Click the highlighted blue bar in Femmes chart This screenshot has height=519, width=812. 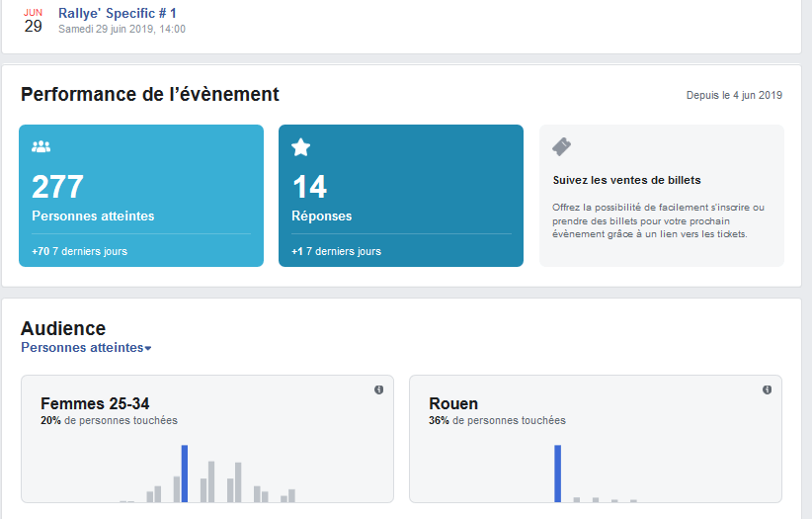pos(185,474)
